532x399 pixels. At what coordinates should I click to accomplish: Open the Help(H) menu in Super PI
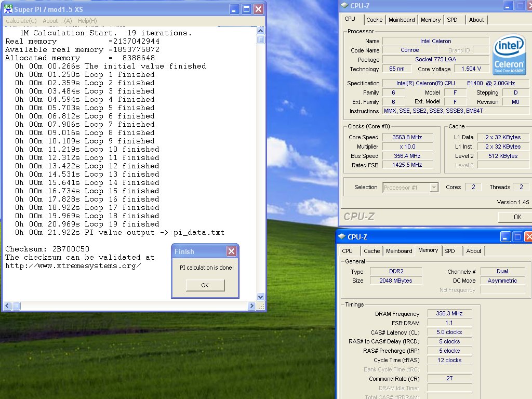coord(87,21)
